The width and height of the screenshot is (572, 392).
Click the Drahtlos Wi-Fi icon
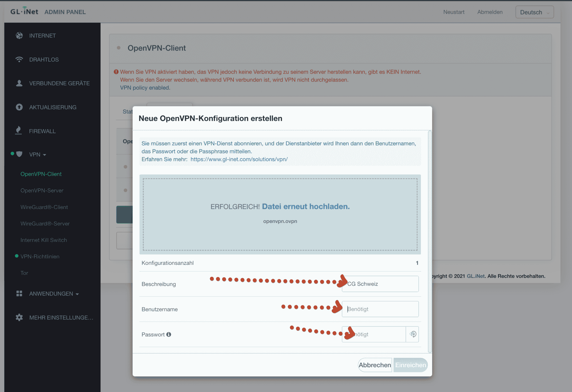(19, 59)
